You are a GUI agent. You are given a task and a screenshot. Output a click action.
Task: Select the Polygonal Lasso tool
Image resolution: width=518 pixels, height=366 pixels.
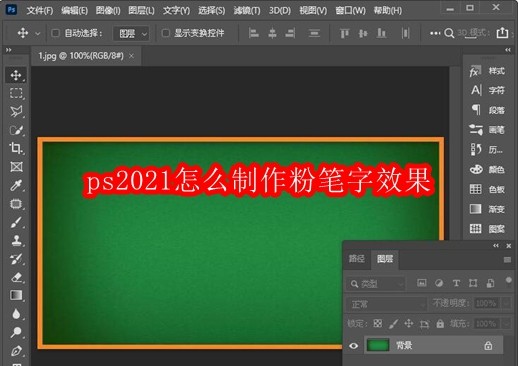(16, 112)
